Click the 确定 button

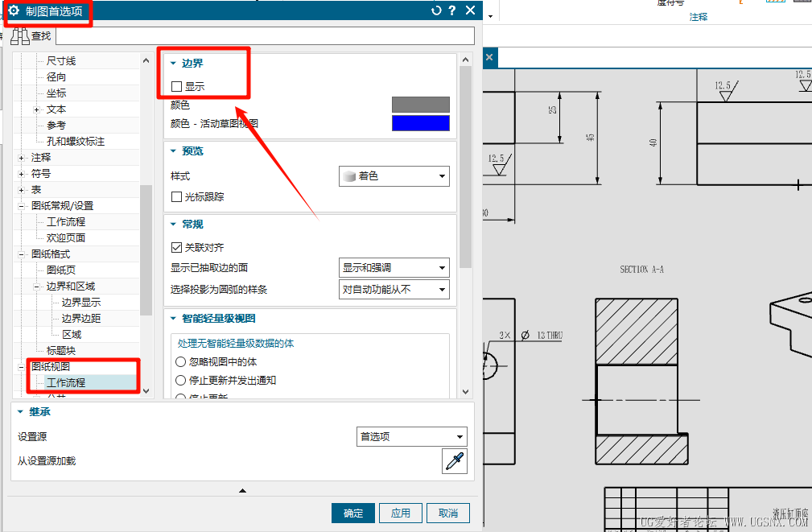353,513
